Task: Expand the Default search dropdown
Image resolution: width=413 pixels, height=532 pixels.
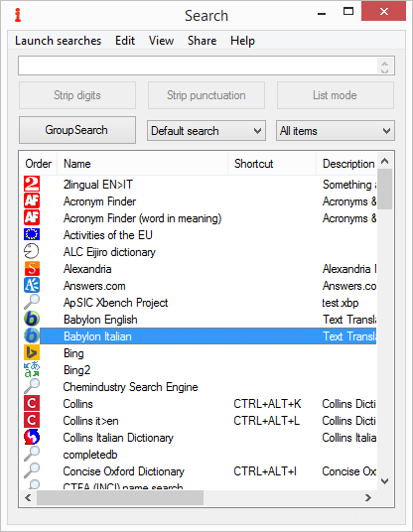Action: tap(206, 131)
